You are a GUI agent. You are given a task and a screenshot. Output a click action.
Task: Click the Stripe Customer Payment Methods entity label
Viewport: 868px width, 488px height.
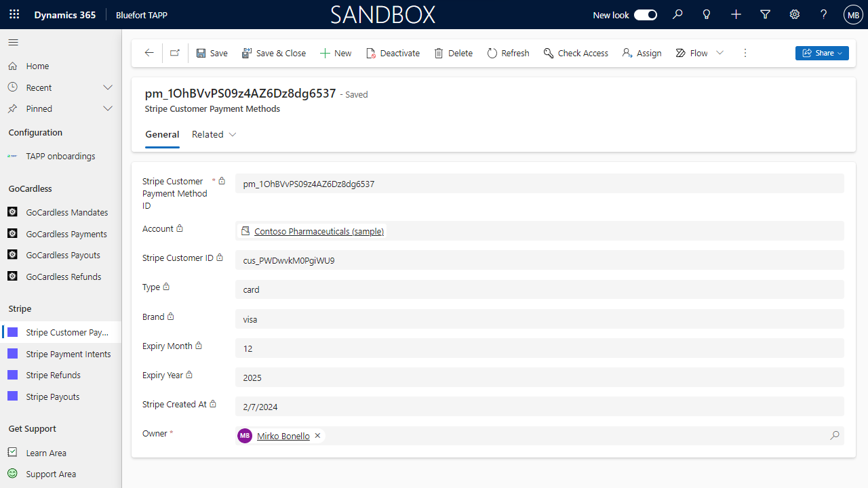tap(212, 109)
